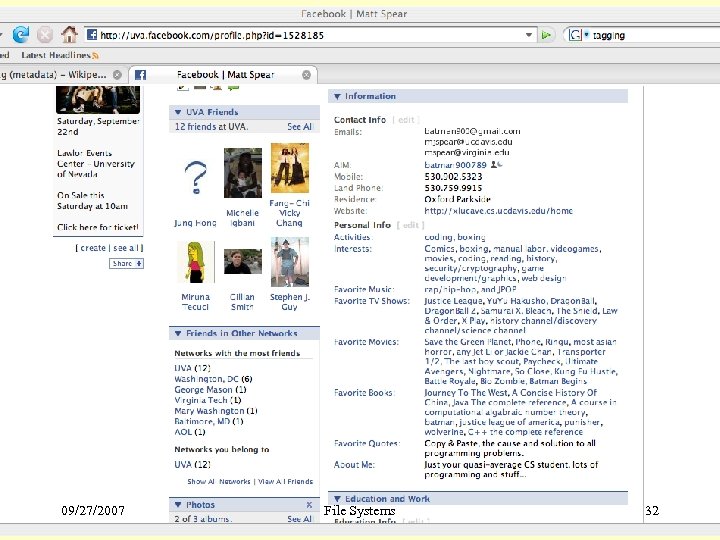720x540 pixels.
Task: Click See All in UVA Friends
Action: pyautogui.click(x=299, y=126)
